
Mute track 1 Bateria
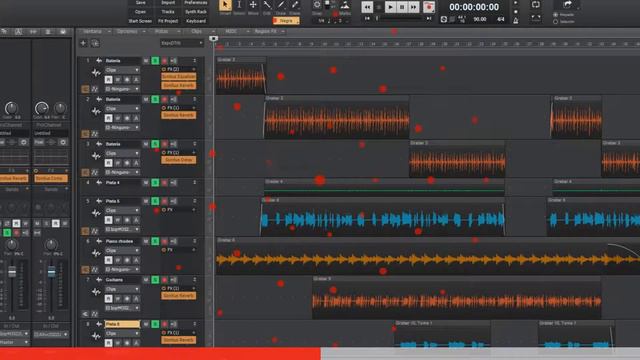[146, 61]
